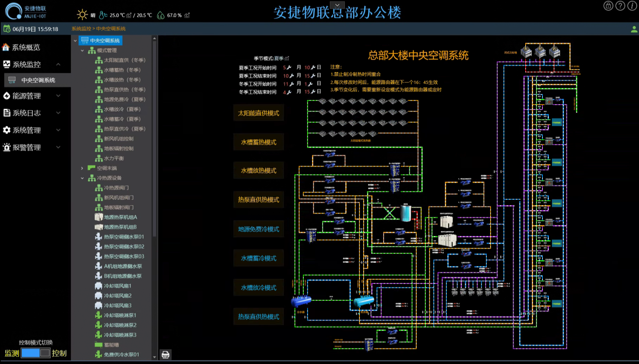
Task: Click the tree panel scroll-down arrow
Action: [154, 357]
